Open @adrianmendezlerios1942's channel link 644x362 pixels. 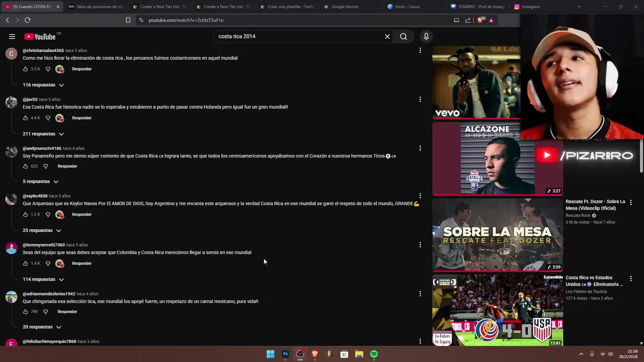pyautogui.click(x=49, y=294)
